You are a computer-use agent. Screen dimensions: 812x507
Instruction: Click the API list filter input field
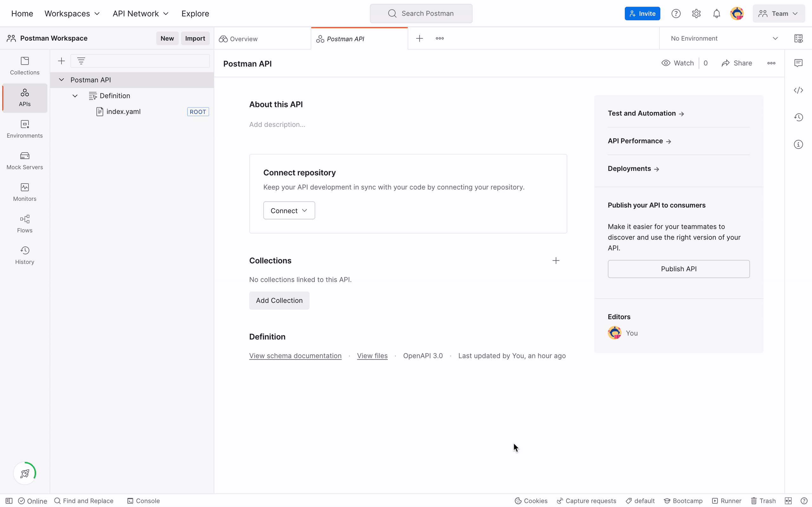(x=140, y=61)
